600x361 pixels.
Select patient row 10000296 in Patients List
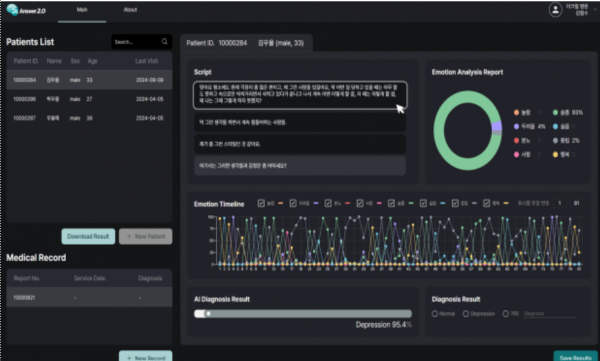point(89,99)
